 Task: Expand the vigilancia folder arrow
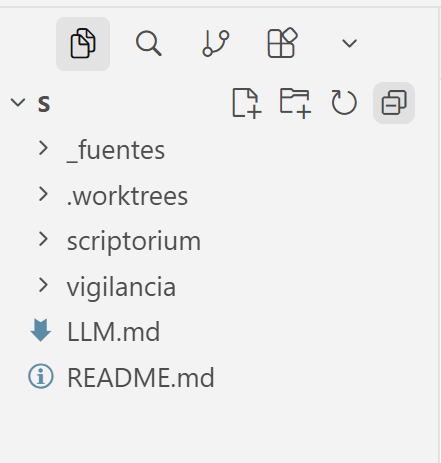click(43, 285)
